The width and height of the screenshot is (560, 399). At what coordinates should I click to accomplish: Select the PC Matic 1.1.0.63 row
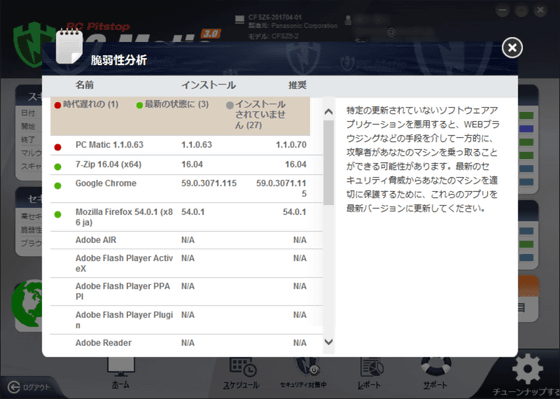[186, 145]
